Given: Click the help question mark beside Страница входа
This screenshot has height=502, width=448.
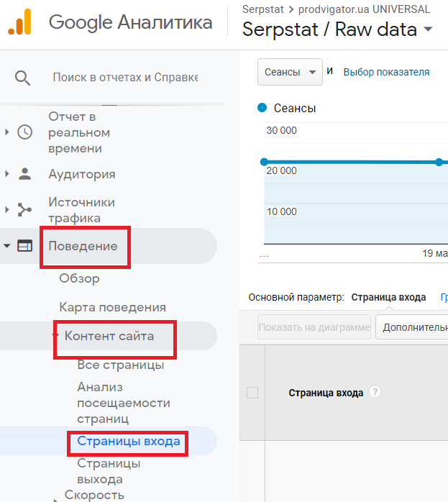Looking at the screenshot, I should (x=375, y=392).
